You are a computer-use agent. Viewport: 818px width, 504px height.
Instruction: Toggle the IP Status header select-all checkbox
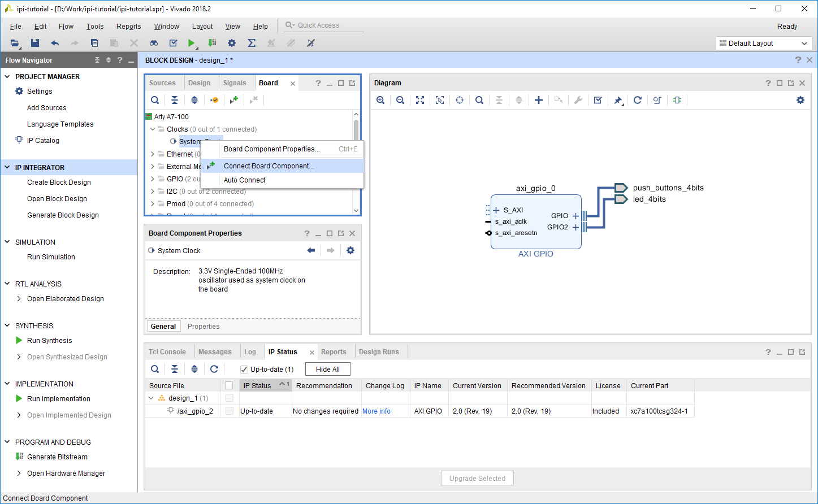tap(229, 385)
